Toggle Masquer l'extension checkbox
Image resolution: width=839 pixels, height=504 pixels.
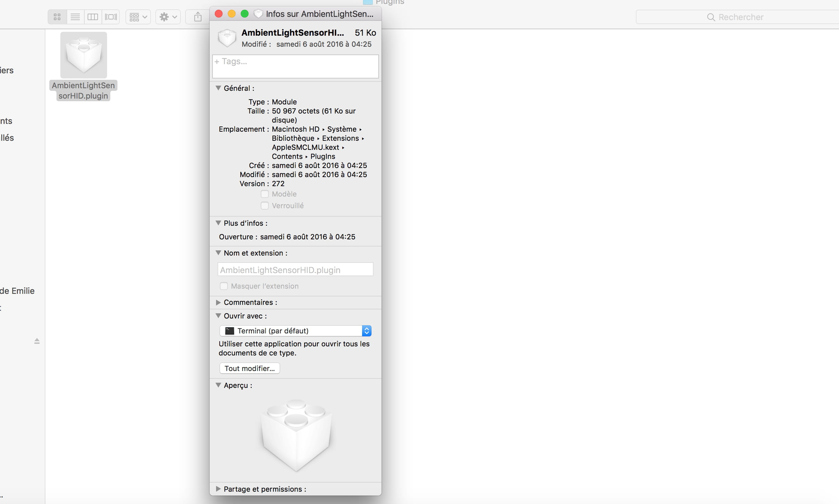point(224,286)
